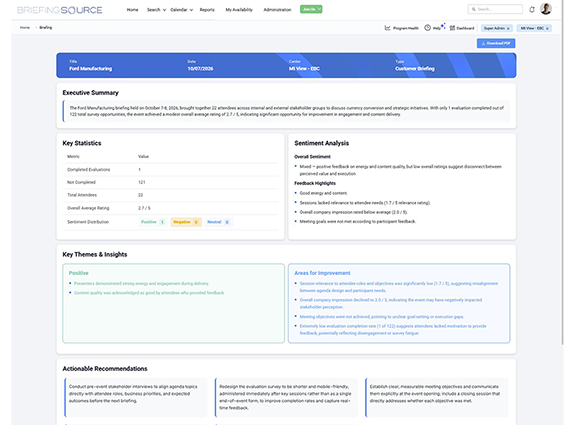The width and height of the screenshot is (575, 425).
Task: Go to My Availability
Action: [x=239, y=10]
